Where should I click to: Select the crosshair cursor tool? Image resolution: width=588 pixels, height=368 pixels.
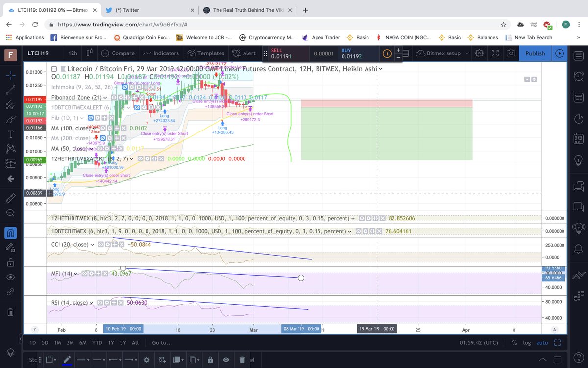10,75
